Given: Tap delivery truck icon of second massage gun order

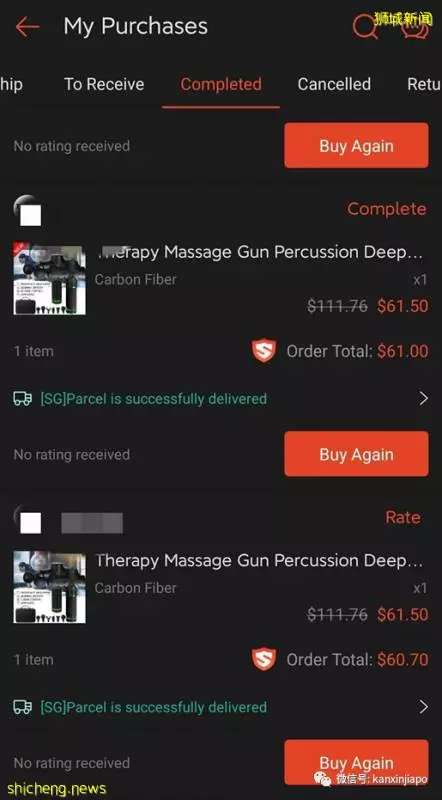Looking at the screenshot, I should (22, 707).
